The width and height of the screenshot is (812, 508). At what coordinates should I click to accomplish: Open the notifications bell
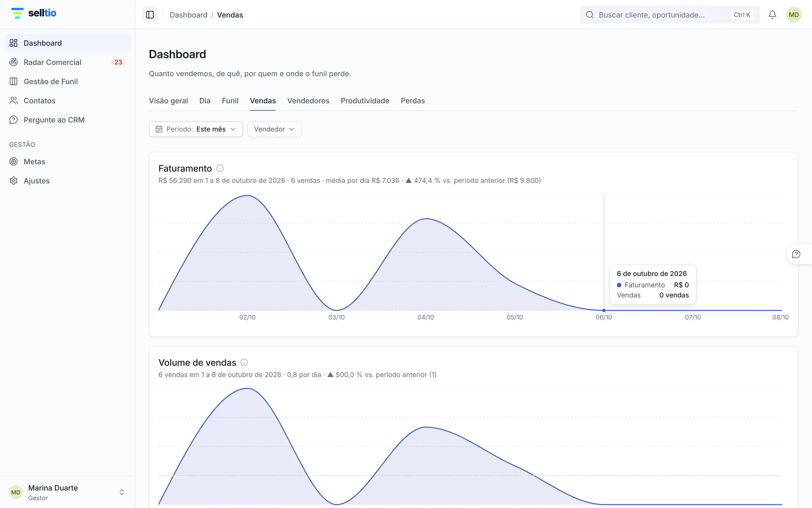[773, 15]
